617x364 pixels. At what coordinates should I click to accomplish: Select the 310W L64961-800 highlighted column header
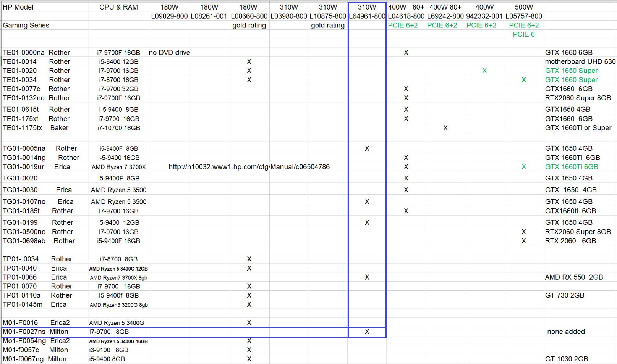pos(366,7)
